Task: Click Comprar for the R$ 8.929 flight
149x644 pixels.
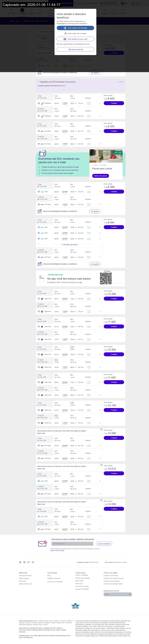Action: tap(114, 103)
